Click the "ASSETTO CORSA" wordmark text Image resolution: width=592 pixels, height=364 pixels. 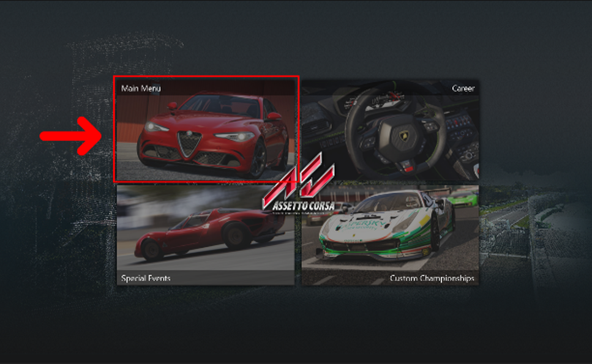point(299,206)
